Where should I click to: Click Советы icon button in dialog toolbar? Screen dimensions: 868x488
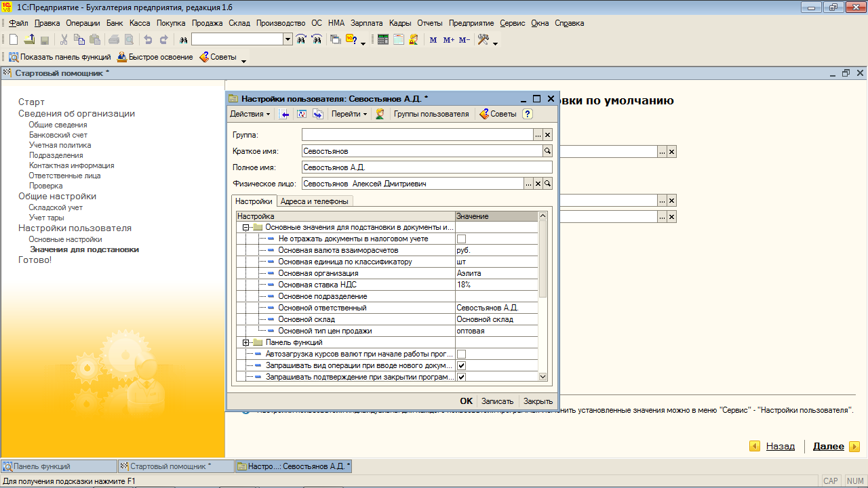[498, 114]
